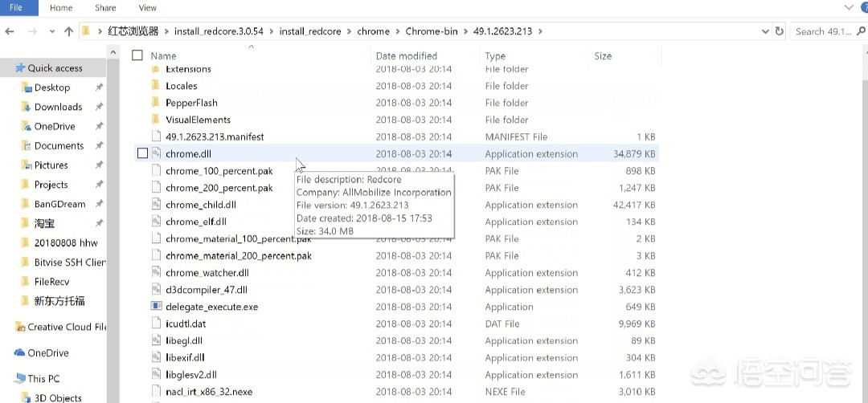Open the Share ribbon tab
The height and width of the screenshot is (403, 868).
(x=105, y=8)
